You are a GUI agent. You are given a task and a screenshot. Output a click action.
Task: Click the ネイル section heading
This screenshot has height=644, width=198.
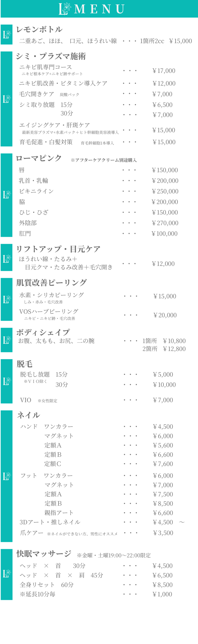click(x=28, y=415)
